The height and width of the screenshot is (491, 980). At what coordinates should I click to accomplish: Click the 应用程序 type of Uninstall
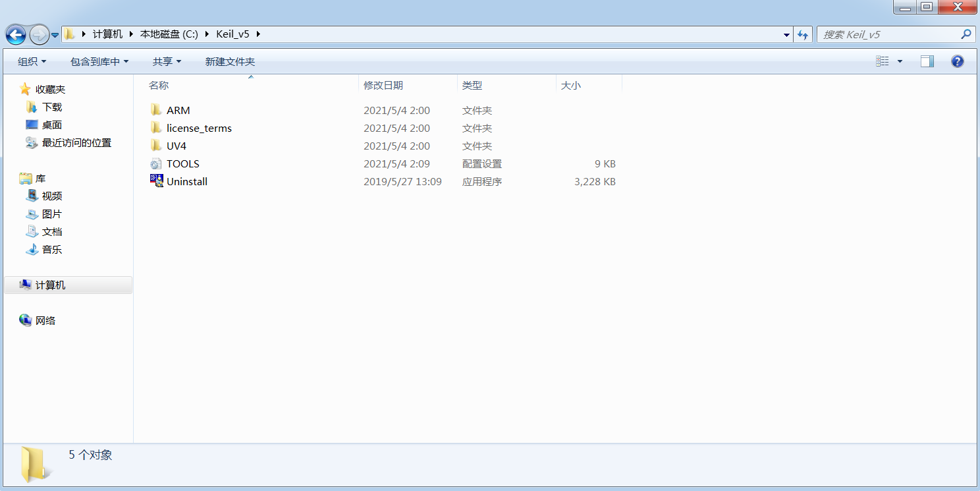[482, 182]
